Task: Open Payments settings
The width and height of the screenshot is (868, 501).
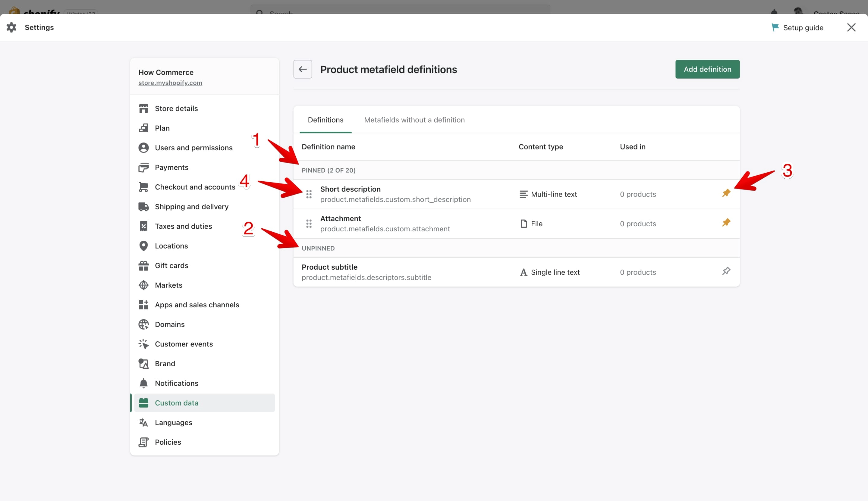Action: click(204, 167)
